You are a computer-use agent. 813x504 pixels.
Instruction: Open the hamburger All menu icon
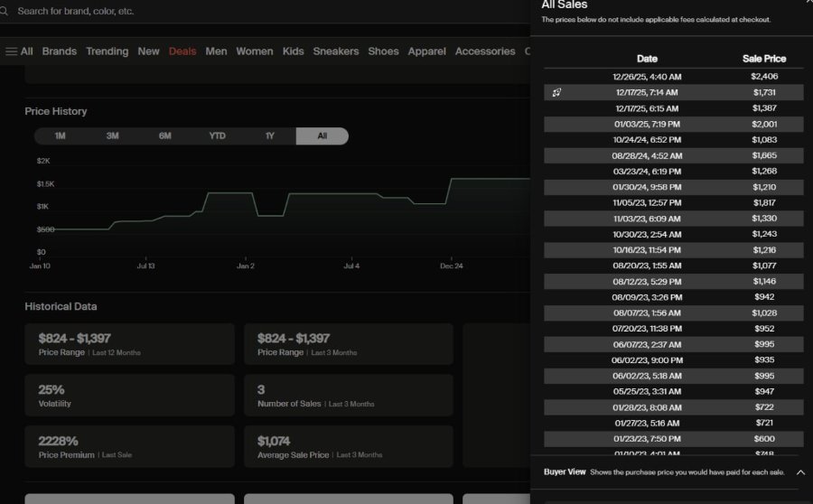tap(12, 51)
